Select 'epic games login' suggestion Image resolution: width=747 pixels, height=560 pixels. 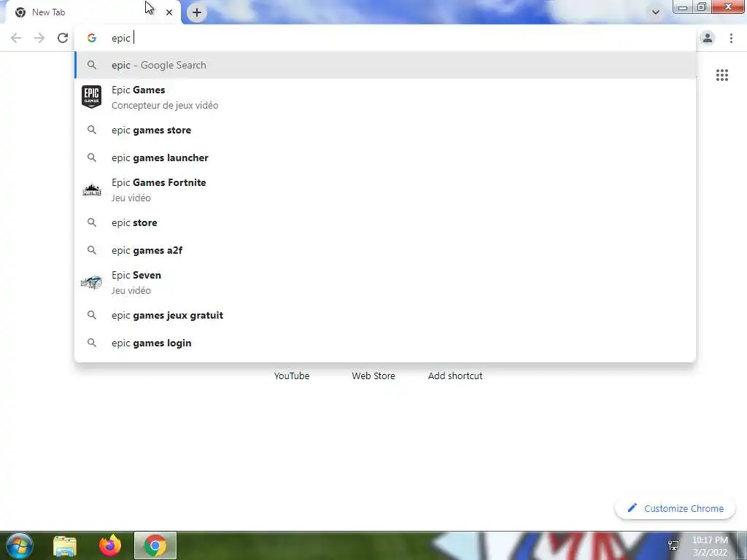click(x=385, y=343)
